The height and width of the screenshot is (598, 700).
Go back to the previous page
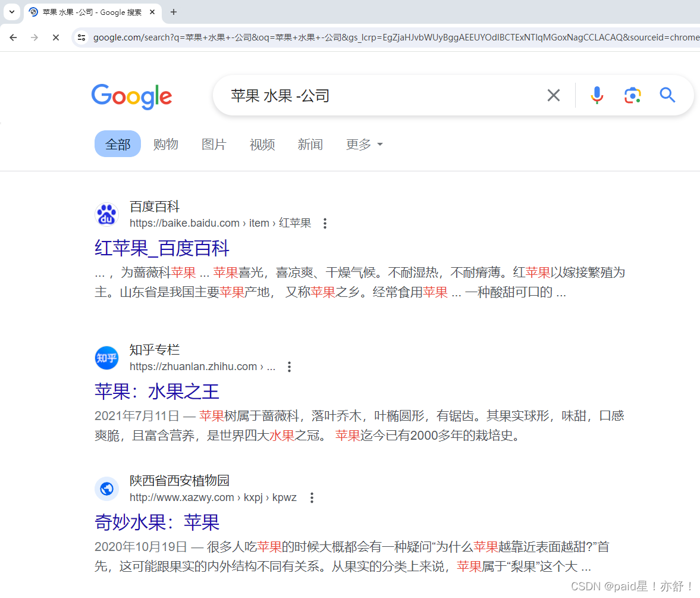tap(14, 37)
